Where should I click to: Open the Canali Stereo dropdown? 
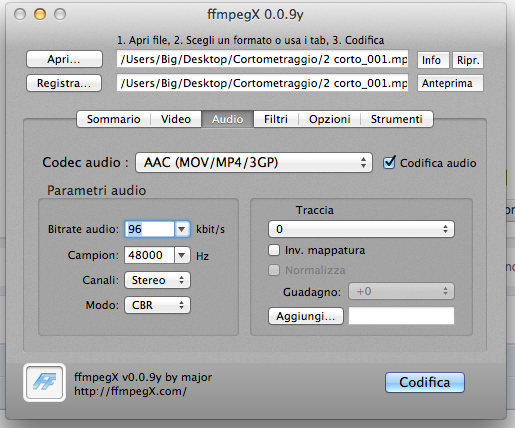point(157,280)
